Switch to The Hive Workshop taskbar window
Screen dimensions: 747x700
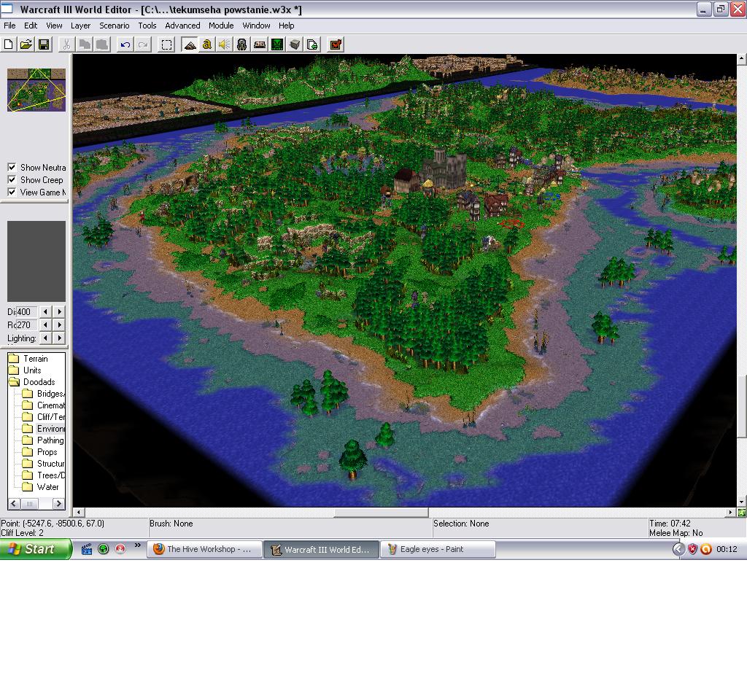tap(204, 549)
